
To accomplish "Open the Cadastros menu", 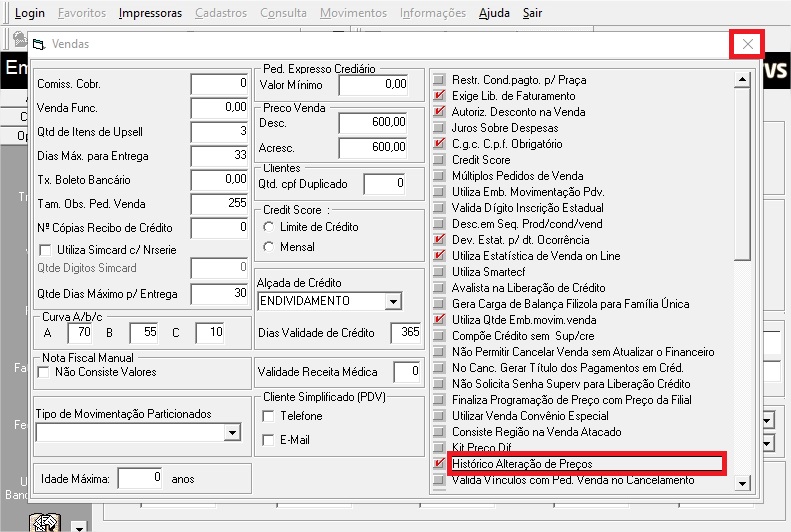I will tap(221, 13).
